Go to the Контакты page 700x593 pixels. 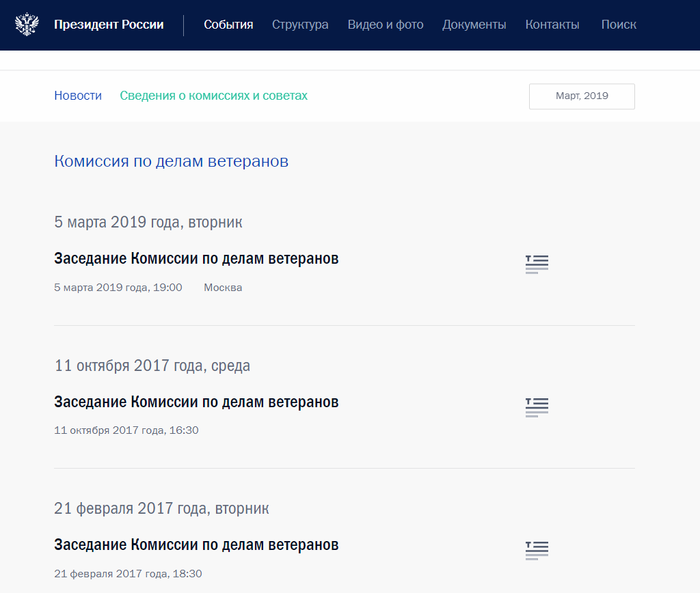pos(552,25)
